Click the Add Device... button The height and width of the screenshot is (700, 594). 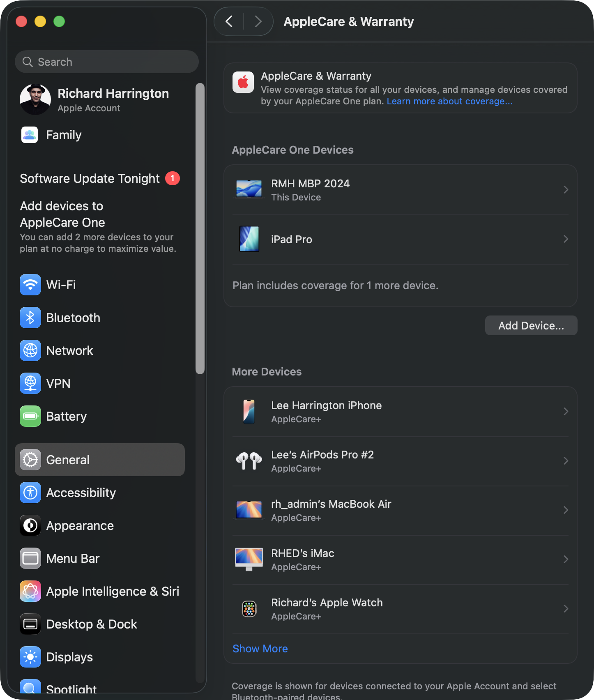[531, 325]
